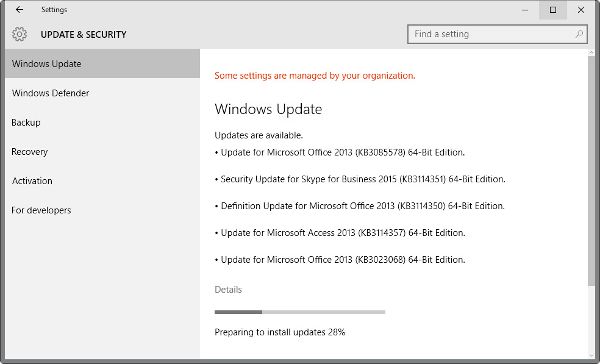Minimize the Settings window

pyautogui.click(x=525, y=10)
